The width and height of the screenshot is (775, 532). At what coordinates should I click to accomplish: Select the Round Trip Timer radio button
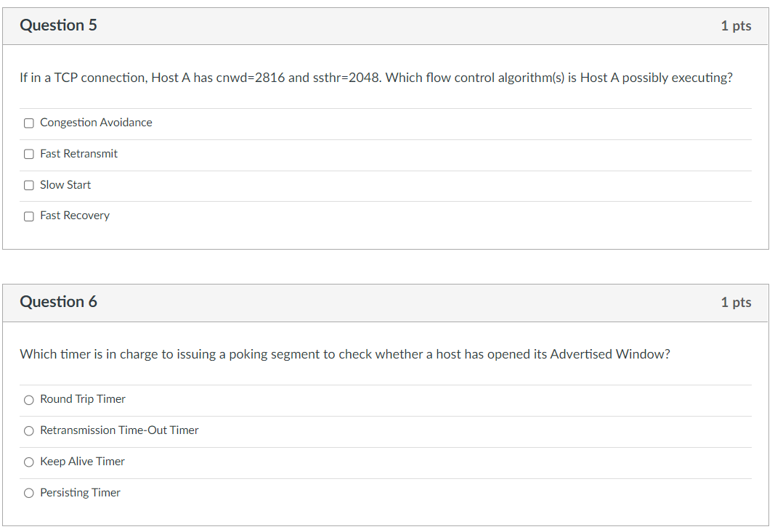[28, 399]
